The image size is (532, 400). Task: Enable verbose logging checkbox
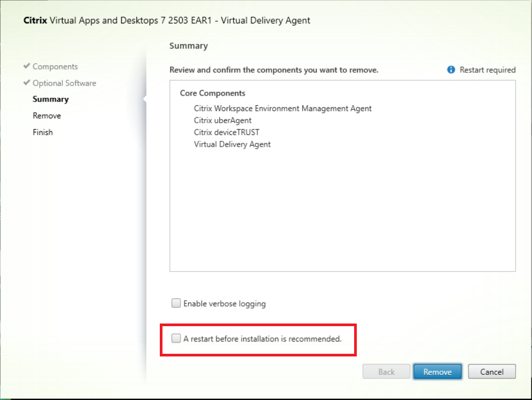[176, 304]
